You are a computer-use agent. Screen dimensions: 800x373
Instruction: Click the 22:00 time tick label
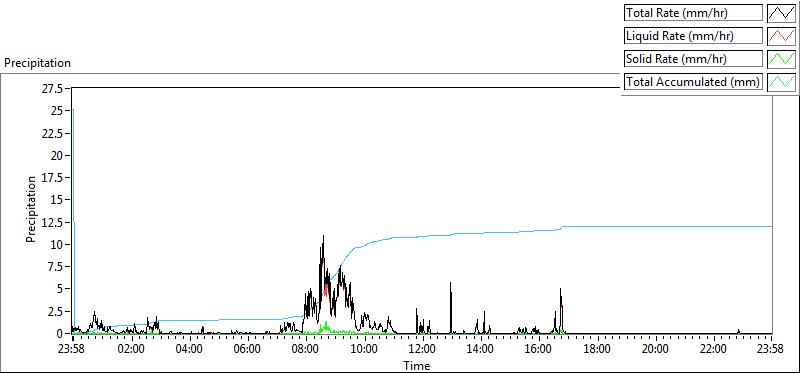coord(713,350)
